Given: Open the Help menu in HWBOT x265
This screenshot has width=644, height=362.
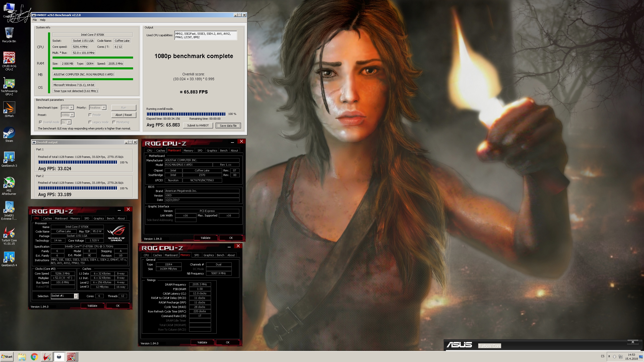Looking at the screenshot, I should (43, 20).
